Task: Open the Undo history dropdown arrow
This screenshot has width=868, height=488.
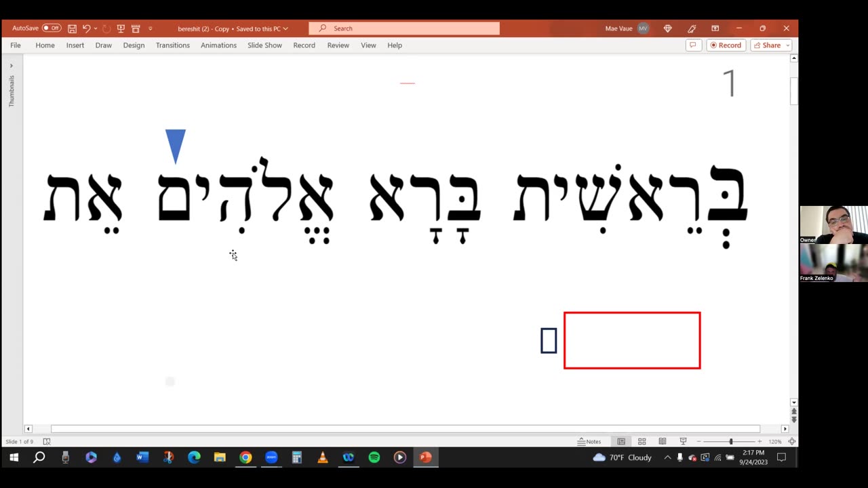Action: click(x=95, y=28)
